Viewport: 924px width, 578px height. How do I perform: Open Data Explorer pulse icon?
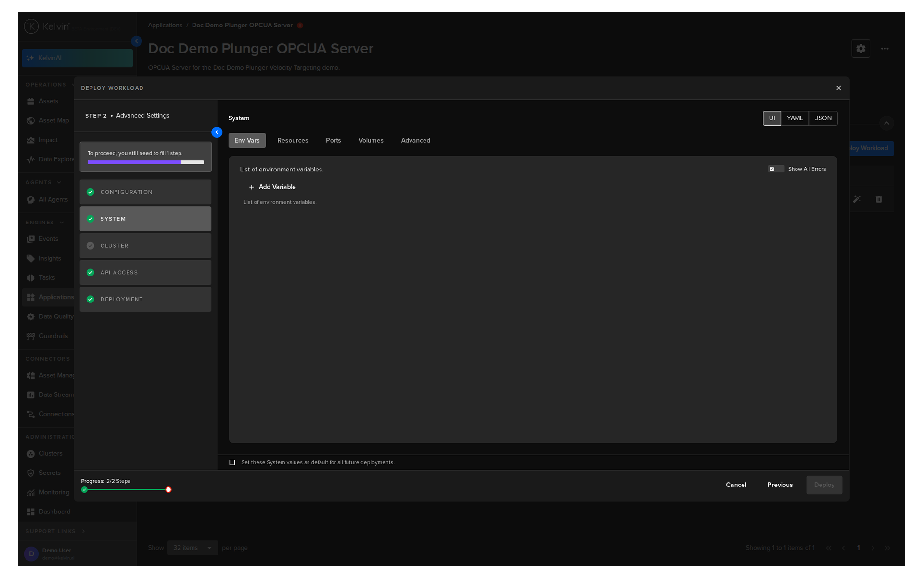point(31,159)
